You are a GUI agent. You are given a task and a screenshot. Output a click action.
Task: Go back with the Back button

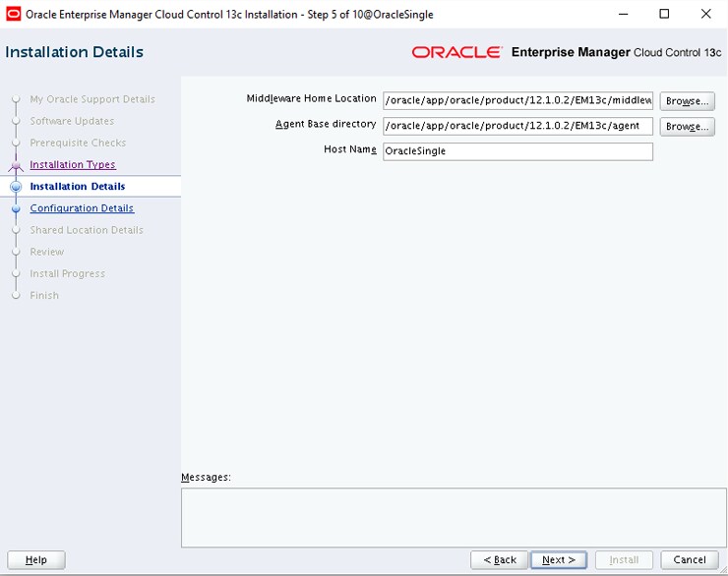pyautogui.click(x=499, y=559)
